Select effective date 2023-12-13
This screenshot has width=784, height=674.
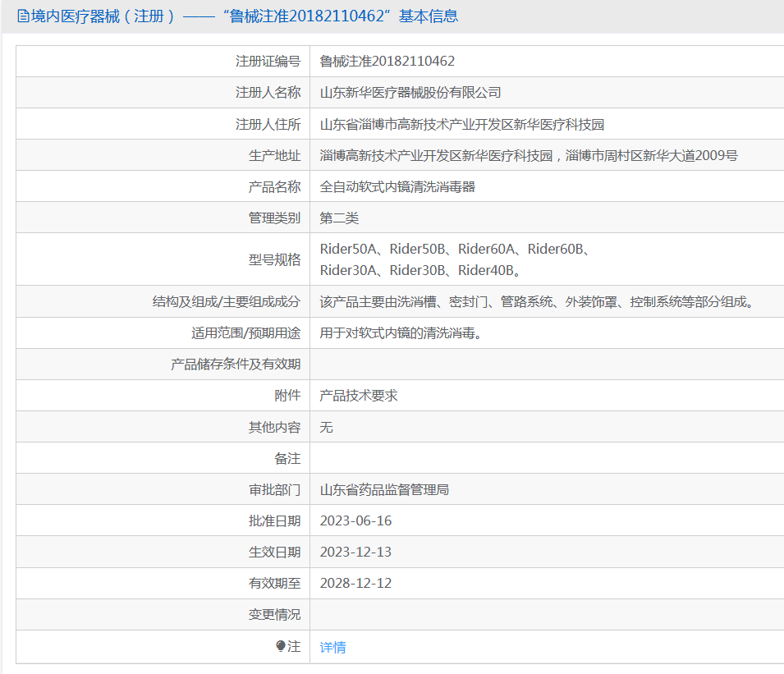pos(355,552)
